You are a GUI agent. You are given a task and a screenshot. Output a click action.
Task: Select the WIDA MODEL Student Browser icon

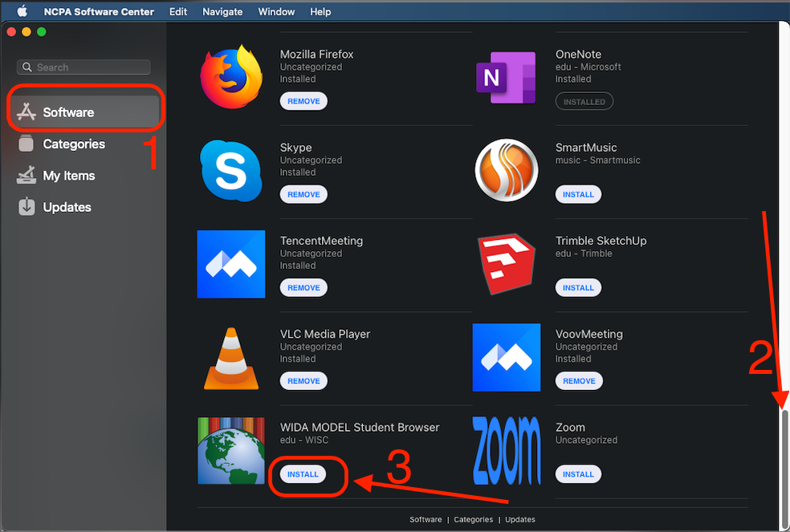231,451
